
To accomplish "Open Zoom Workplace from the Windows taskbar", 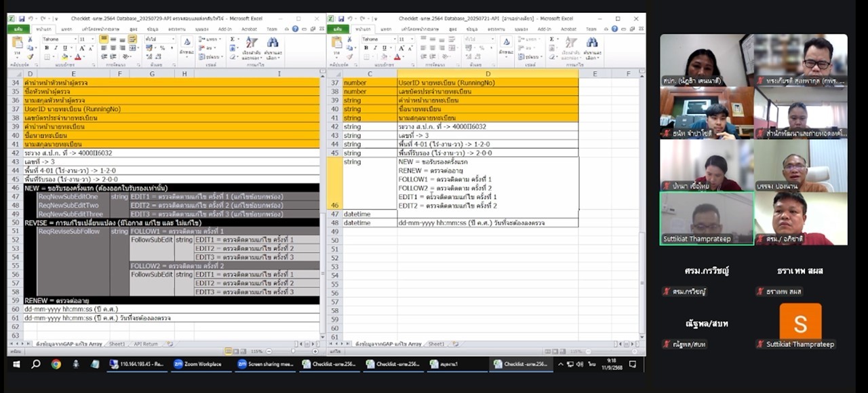I will pos(197,364).
